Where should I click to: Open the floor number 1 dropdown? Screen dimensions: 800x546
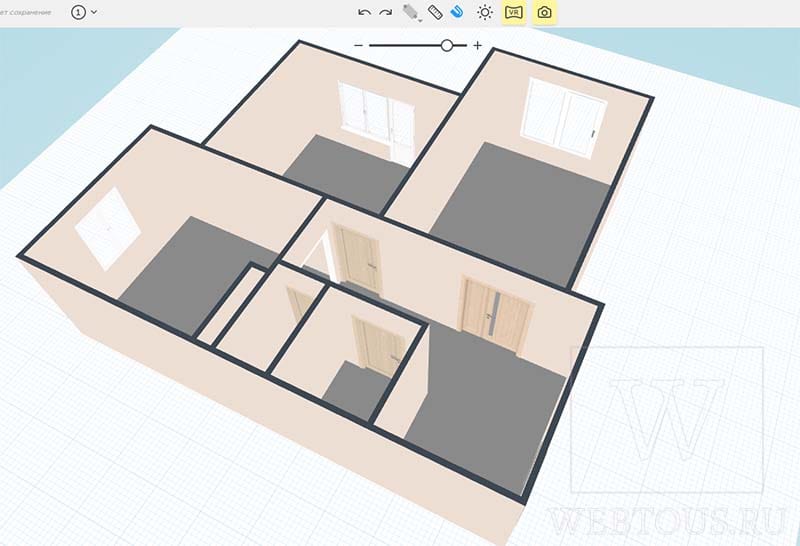point(84,12)
